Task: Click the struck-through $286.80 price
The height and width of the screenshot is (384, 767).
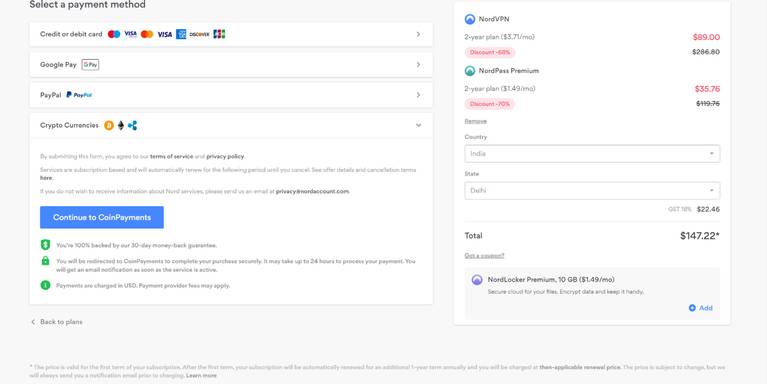Action: (x=706, y=52)
